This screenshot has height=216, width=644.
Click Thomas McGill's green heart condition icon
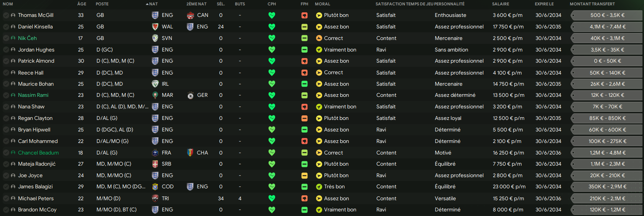tap(272, 15)
